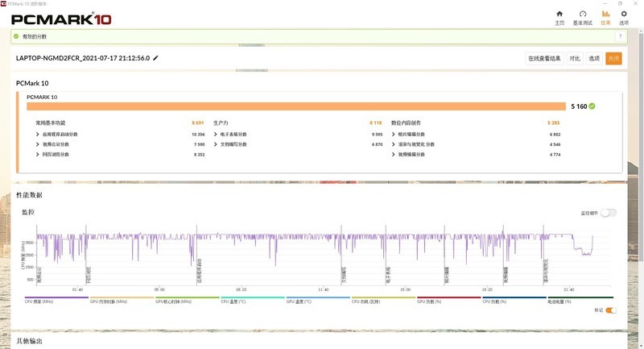Click the green check icon in the valid score banner
644x349 pixels.
click(x=16, y=36)
